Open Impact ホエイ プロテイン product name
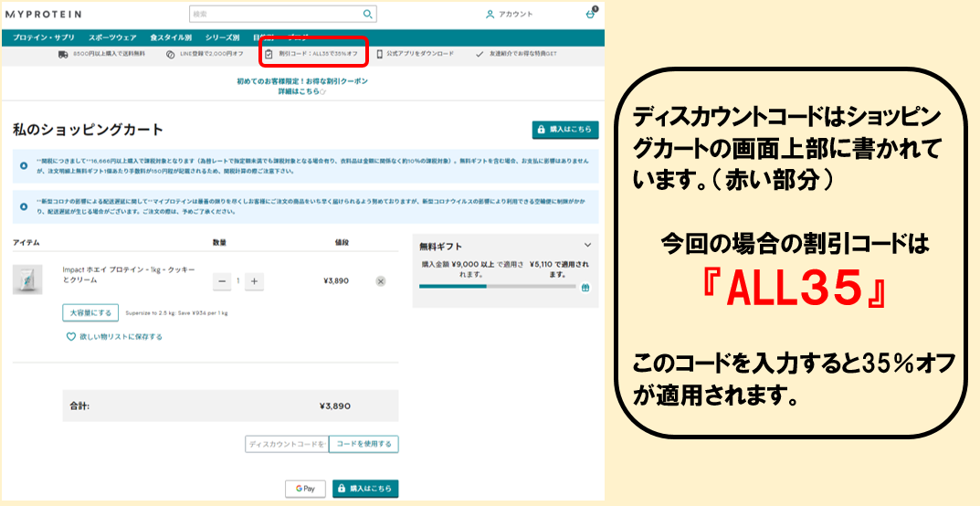This screenshot has height=506, width=980. coord(129,275)
